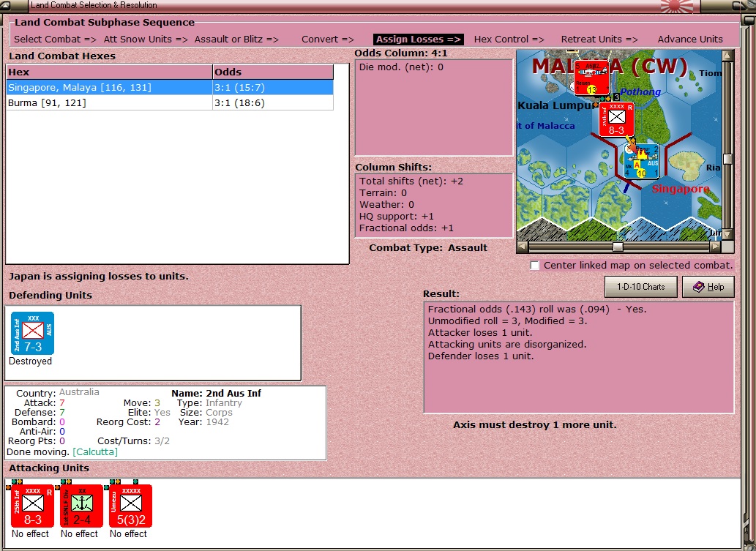Click the [Calcutta] location link
756x551 pixels.
pyautogui.click(x=95, y=452)
